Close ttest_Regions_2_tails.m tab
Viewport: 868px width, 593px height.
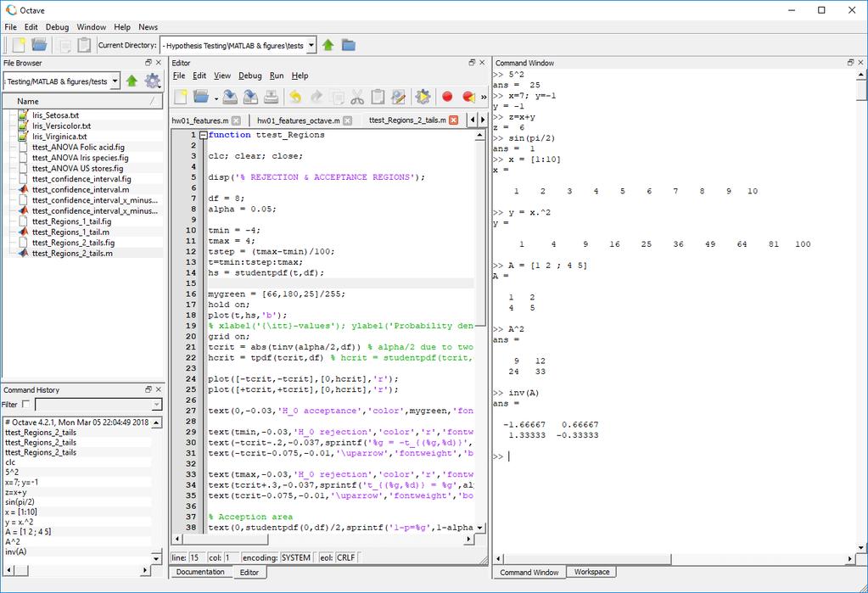pyautogui.click(x=453, y=120)
